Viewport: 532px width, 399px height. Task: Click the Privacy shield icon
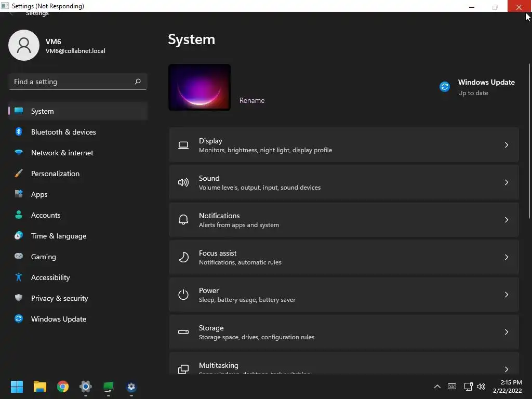pos(19,298)
